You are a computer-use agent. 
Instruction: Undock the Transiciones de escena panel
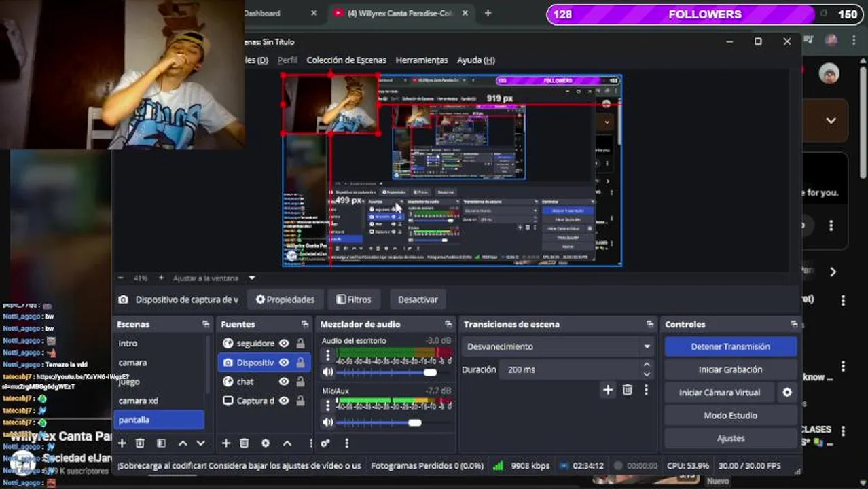pos(650,325)
